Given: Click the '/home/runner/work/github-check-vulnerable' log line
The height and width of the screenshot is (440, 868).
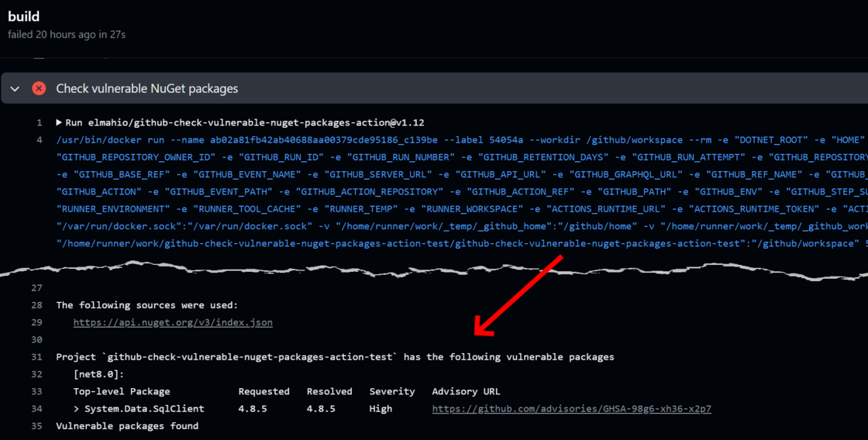Looking at the screenshot, I should [x=462, y=243].
